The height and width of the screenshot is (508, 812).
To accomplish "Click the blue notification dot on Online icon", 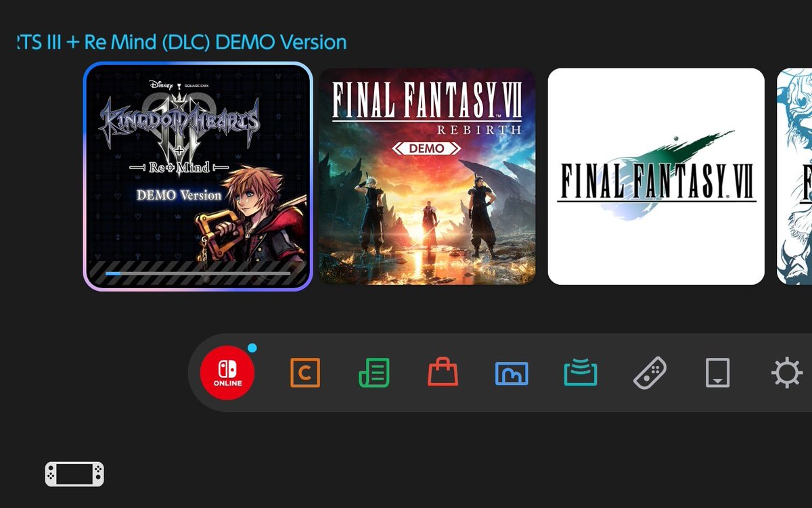I will [252, 348].
